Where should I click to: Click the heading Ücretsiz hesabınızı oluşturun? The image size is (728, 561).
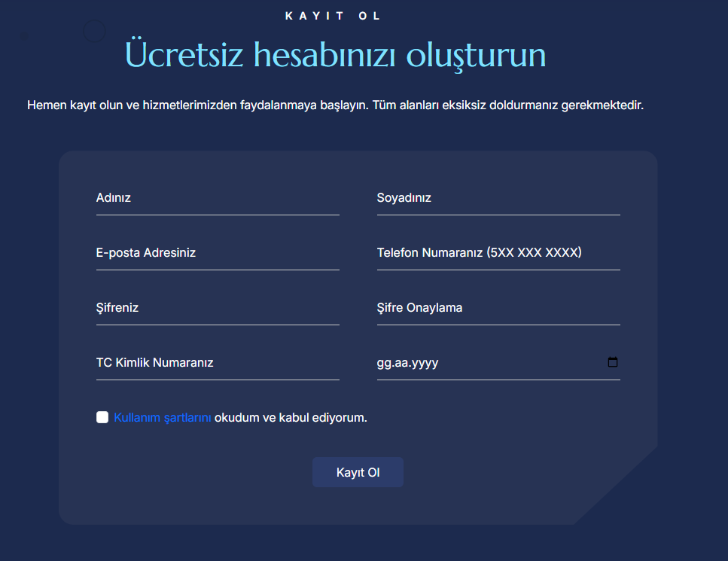[x=335, y=55]
